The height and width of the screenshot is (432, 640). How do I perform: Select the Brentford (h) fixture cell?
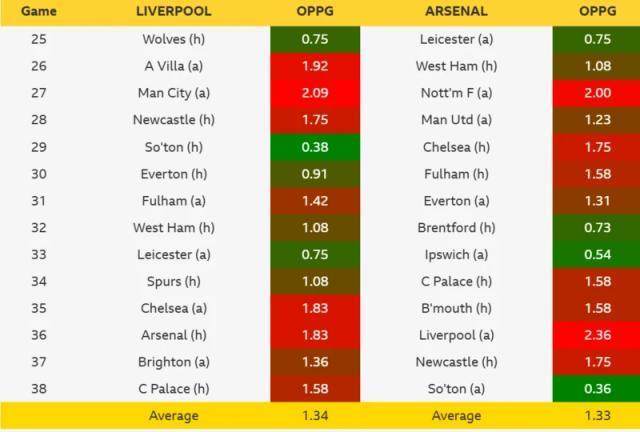[456, 227]
